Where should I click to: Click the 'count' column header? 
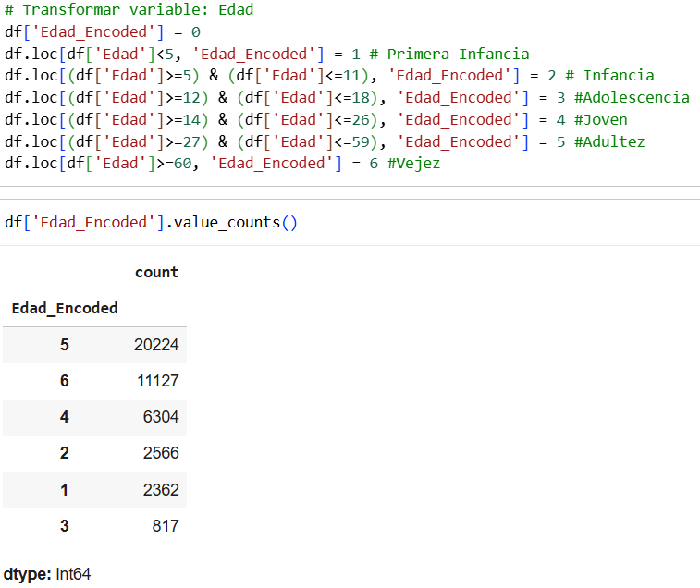(156, 272)
